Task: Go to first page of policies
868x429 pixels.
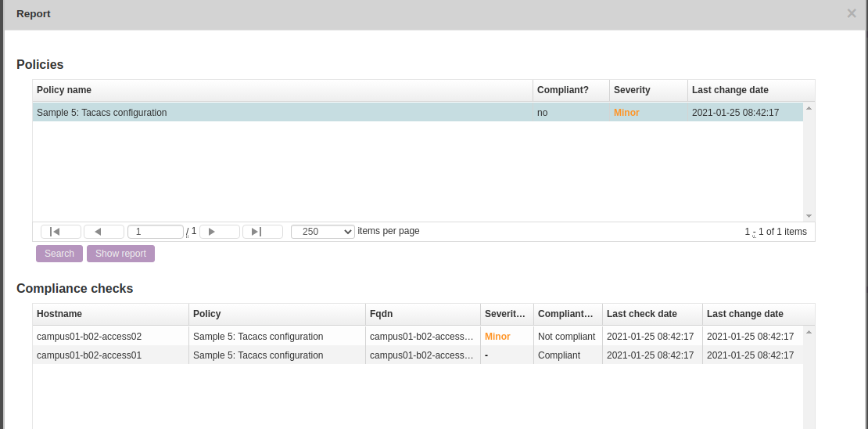Action: [61, 232]
